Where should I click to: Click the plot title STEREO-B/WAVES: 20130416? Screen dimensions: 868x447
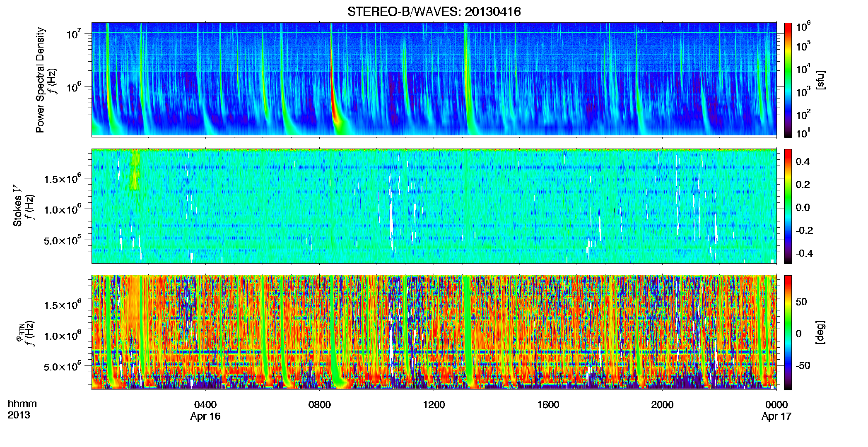point(434,12)
